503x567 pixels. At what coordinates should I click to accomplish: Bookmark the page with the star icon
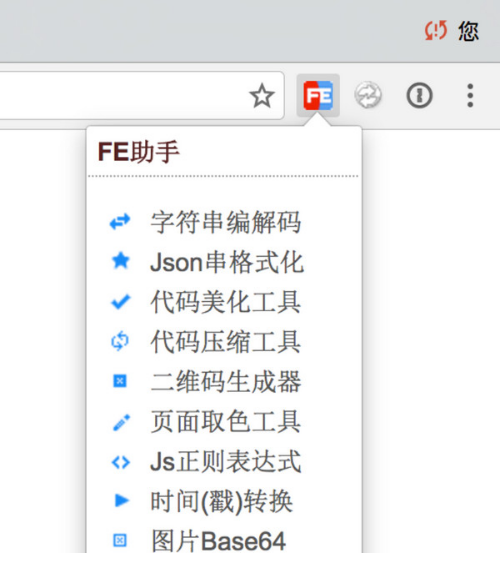click(262, 95)
